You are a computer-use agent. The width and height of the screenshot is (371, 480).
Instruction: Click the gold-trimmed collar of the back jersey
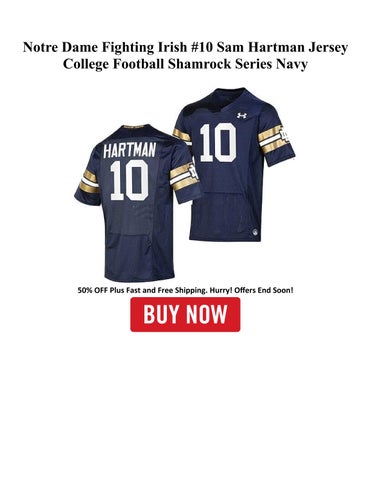coord(135,127)
